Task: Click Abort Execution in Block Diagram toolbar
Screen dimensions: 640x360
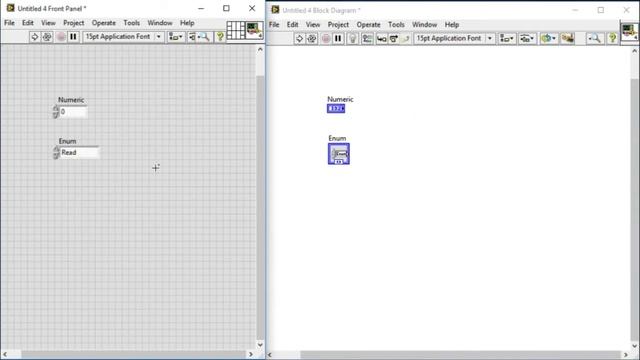Action: [326, 39]
